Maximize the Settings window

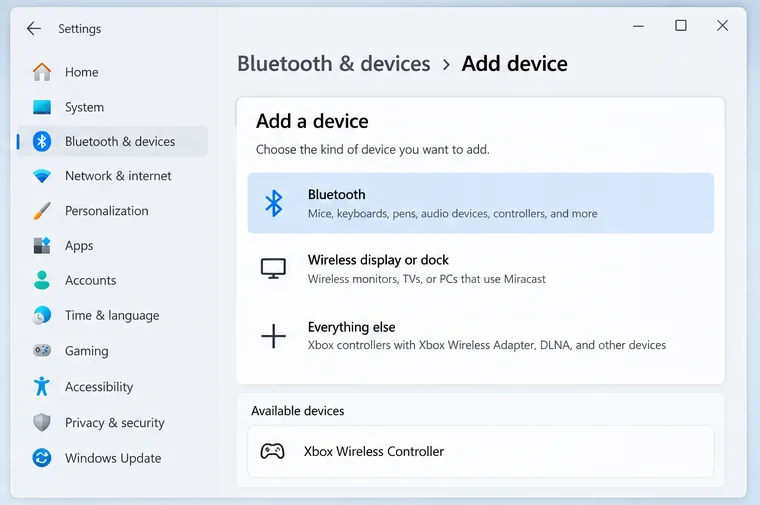pos(681,26)
